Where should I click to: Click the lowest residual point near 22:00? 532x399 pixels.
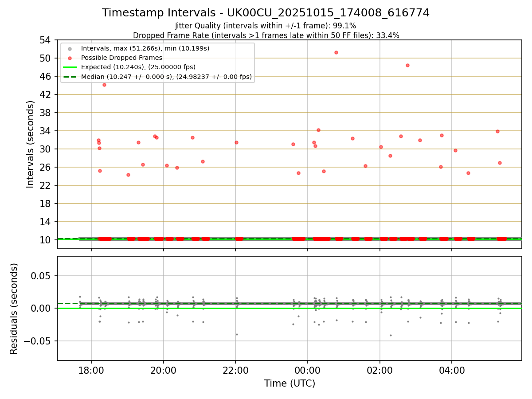pyautogui.click(x=237, y=334)
